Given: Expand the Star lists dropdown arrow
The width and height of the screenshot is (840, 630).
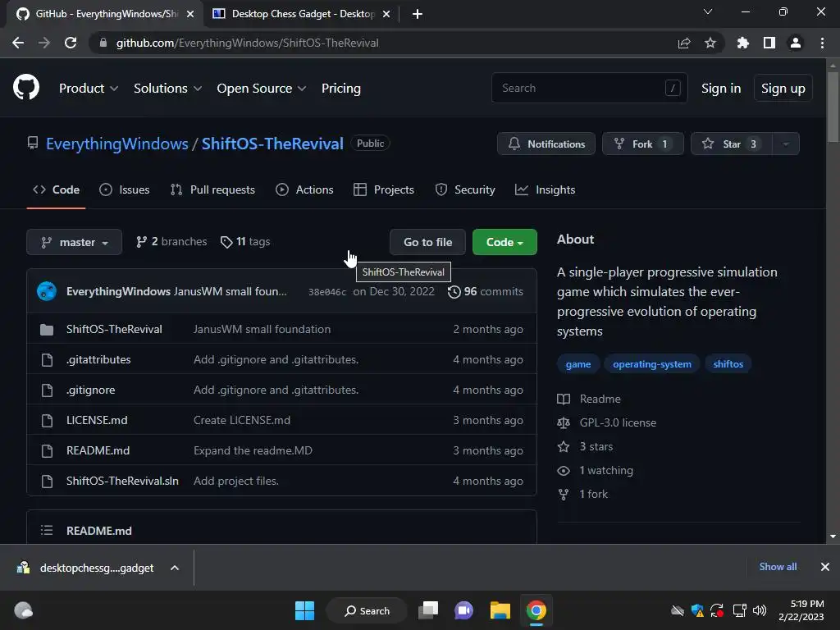Looking at the screenshot, I should (x=786, y=144).
